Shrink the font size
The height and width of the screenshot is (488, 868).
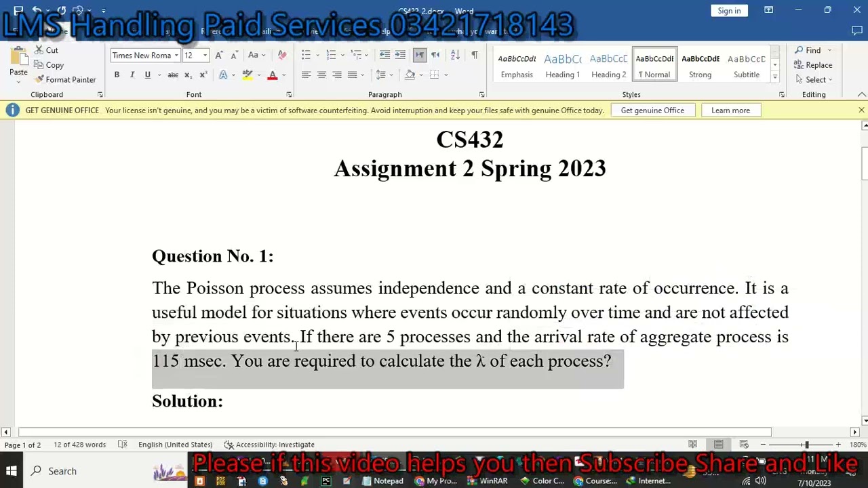(233, 55)
